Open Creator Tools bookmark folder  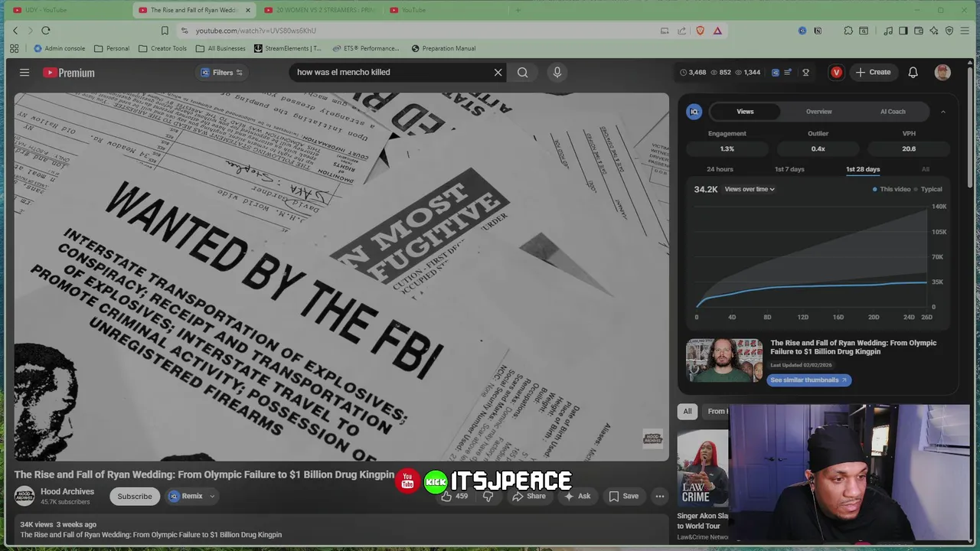(162, 48)
